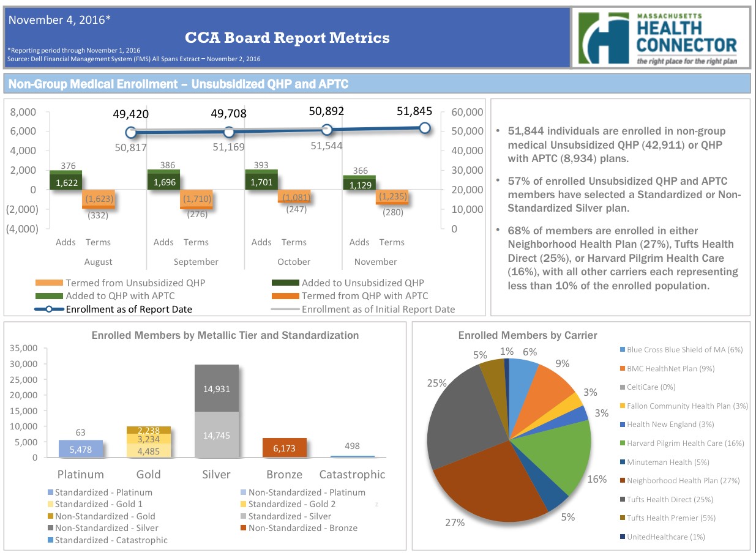Click the Neighborhood Health Plan legend color square
The image size is (756, 553).
(623, 481)
